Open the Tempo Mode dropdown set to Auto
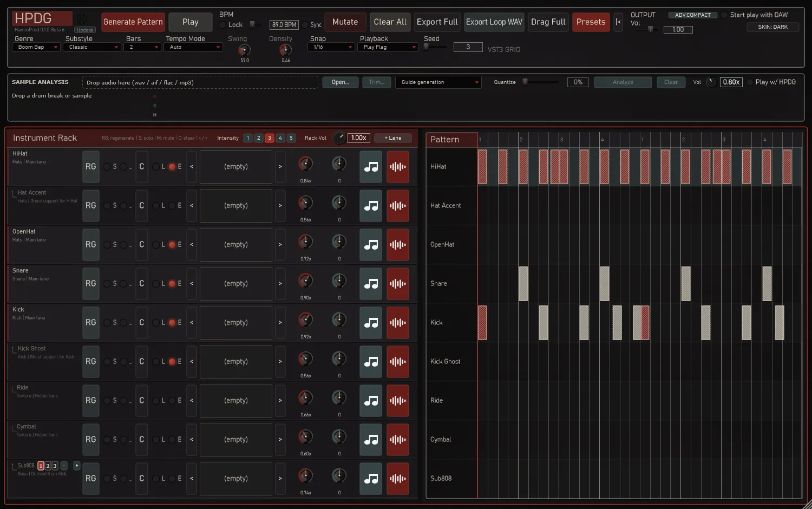Screen dimensions: 812x509 (194, 47)
